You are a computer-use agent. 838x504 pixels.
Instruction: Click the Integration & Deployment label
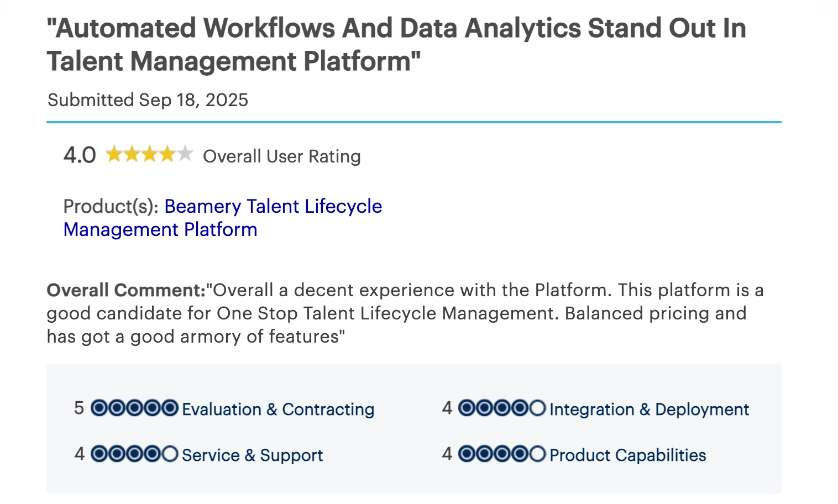point(649,410)
